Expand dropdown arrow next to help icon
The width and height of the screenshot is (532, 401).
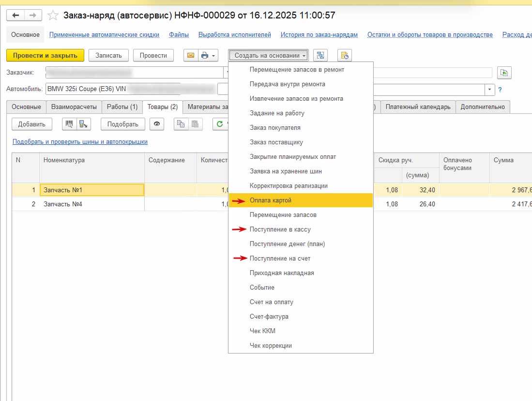490,90
